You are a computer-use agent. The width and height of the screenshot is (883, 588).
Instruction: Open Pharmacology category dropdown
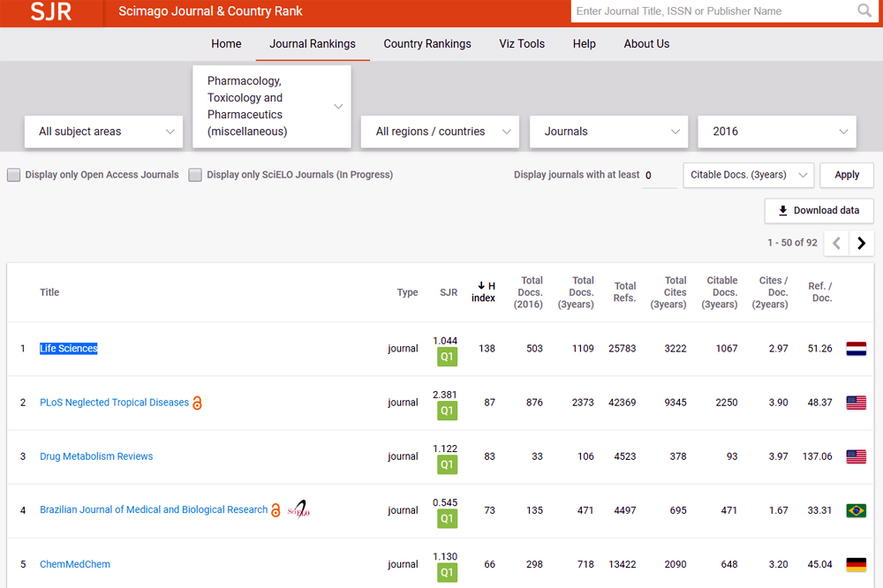[271, 107]
